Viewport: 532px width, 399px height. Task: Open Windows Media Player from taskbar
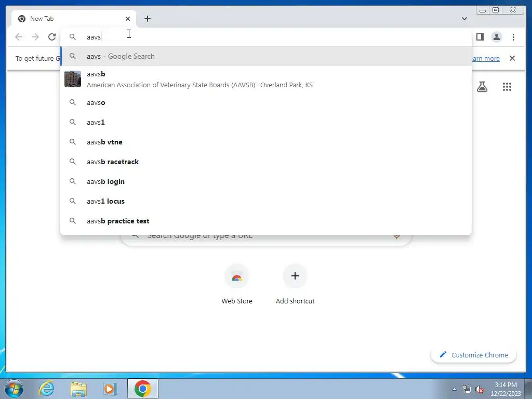[109, 389]
